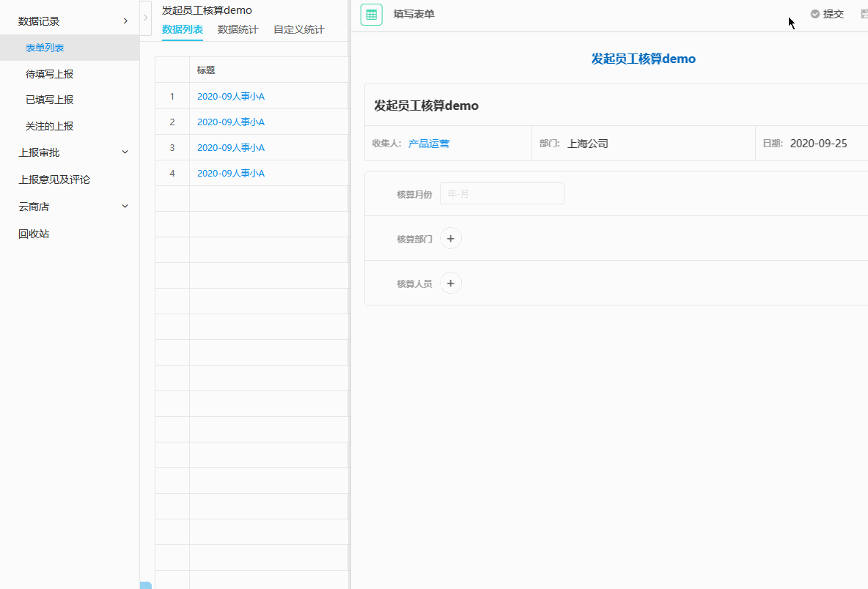
Task: Open 已填写上报 in the sidebar
Action: [x=49, y=100]
